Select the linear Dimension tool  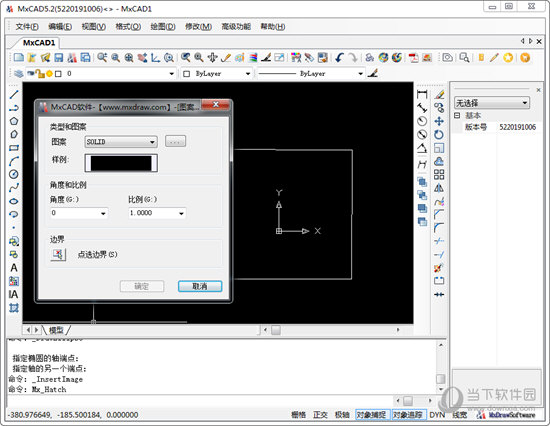(x=422, y=94)
